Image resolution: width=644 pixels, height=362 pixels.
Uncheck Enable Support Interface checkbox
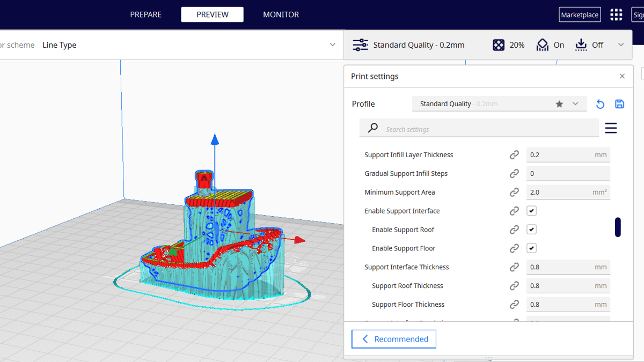point(531,211)
